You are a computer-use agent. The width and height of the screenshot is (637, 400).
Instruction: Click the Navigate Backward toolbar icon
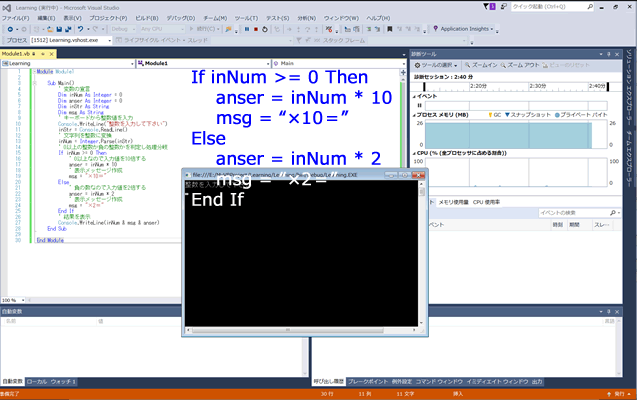pyautogui.click(x=10, y=29)
